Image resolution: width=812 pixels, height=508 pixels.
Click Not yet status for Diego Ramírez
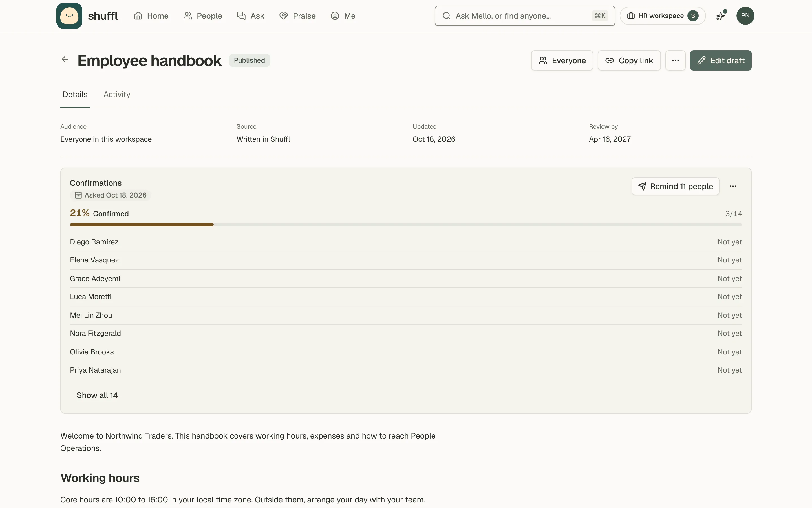tap(729, 242)
